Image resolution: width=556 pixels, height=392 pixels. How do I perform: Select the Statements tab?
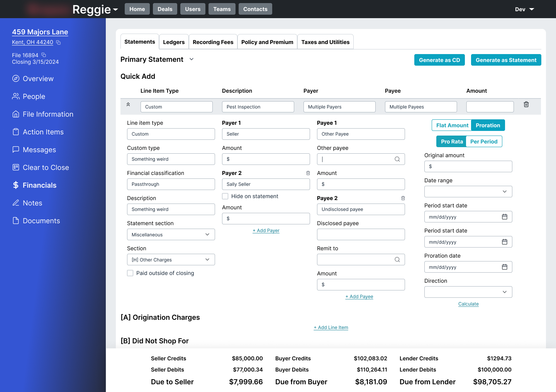[x=140, y=42]
